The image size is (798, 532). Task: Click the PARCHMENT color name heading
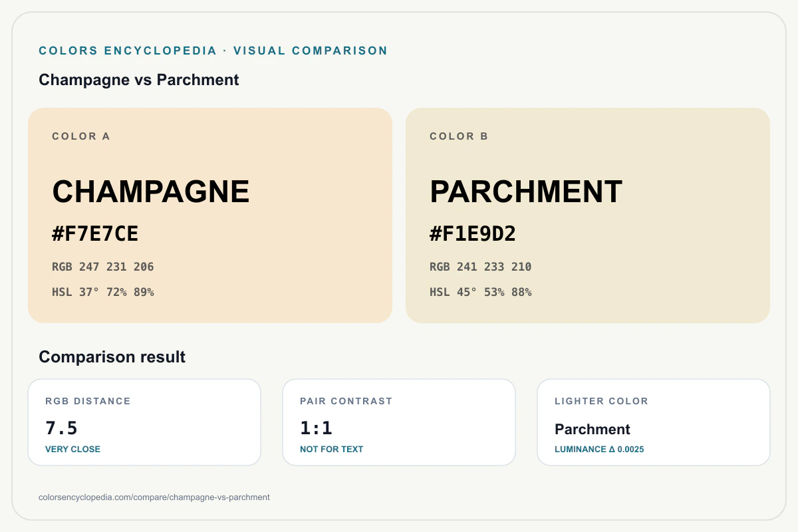click(526, 192)
